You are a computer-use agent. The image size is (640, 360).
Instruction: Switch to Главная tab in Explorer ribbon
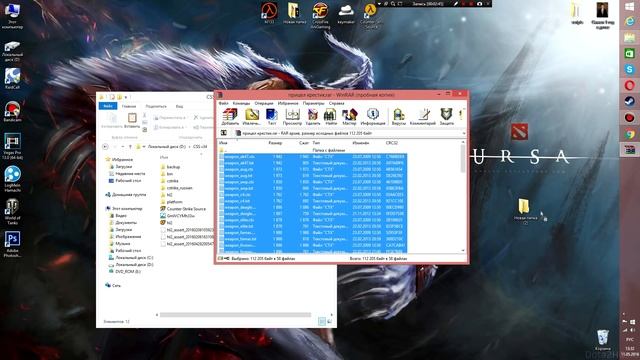129,106
